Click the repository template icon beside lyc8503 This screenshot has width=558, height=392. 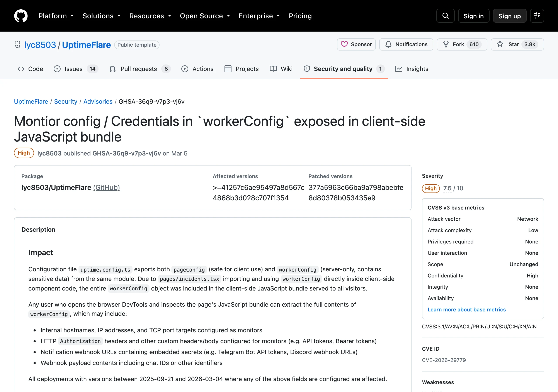coord(17,45)
